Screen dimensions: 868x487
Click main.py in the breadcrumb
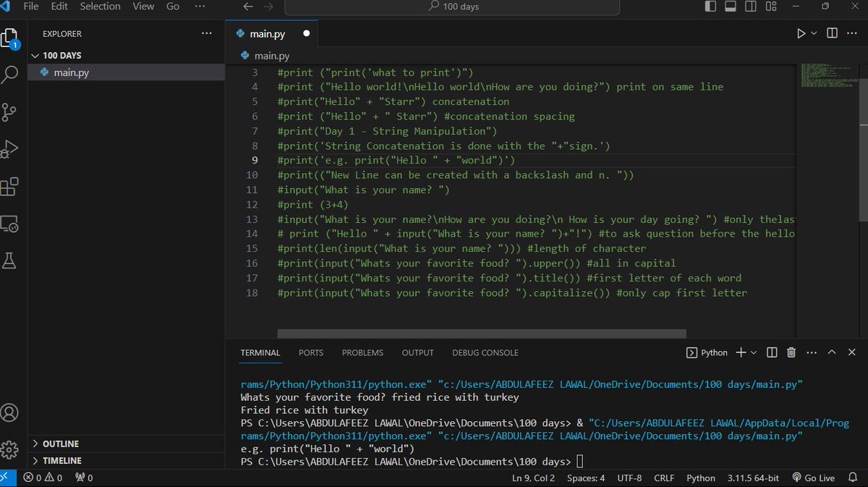(271, 56)
